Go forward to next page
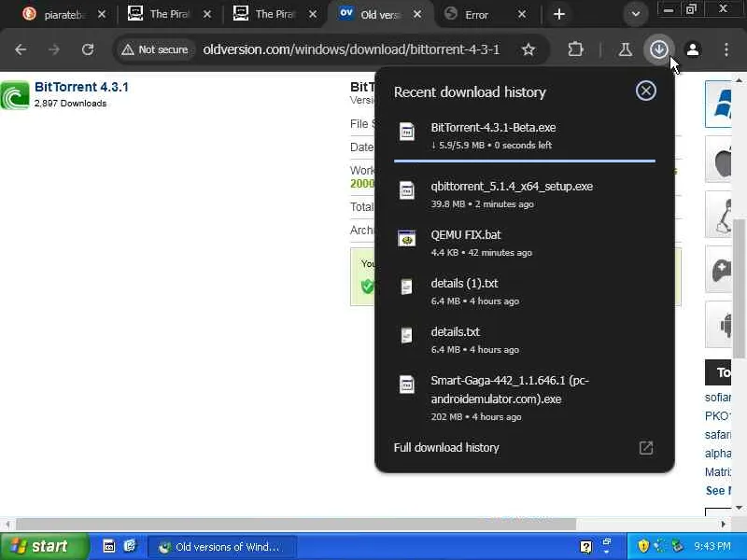The image size is (747, 560). [54, 49]
